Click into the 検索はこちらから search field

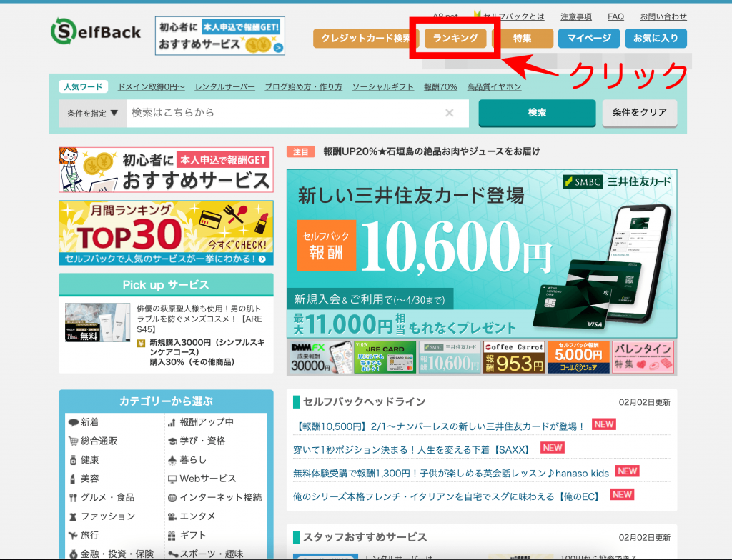[286, 113]
